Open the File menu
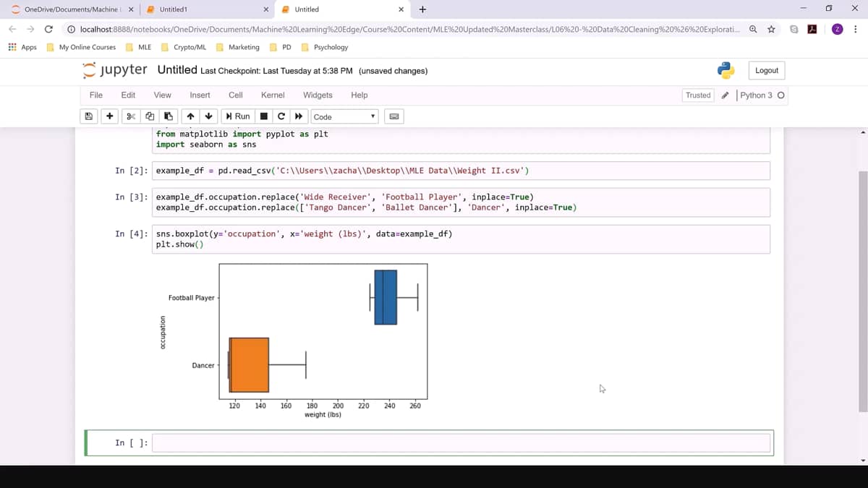The height and width of the screenshot is (488, 868). 95,95
